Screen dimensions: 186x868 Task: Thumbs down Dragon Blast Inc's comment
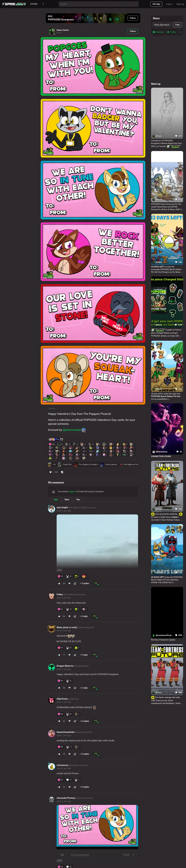[x=70, y=688]
